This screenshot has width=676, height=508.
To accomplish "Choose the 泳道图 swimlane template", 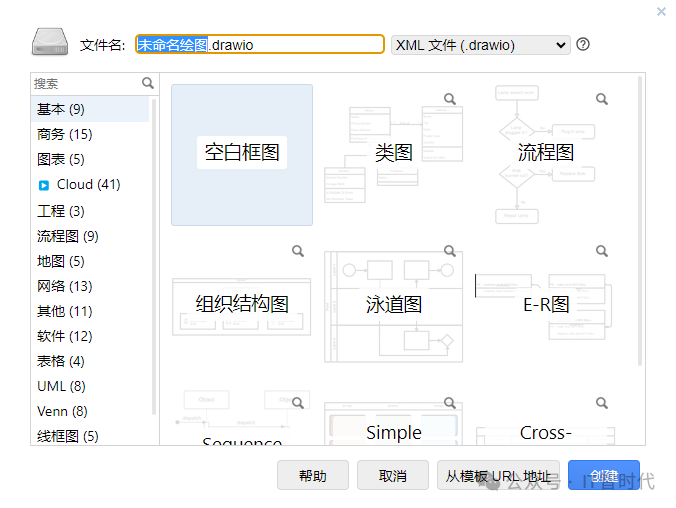I will point(394,307).
